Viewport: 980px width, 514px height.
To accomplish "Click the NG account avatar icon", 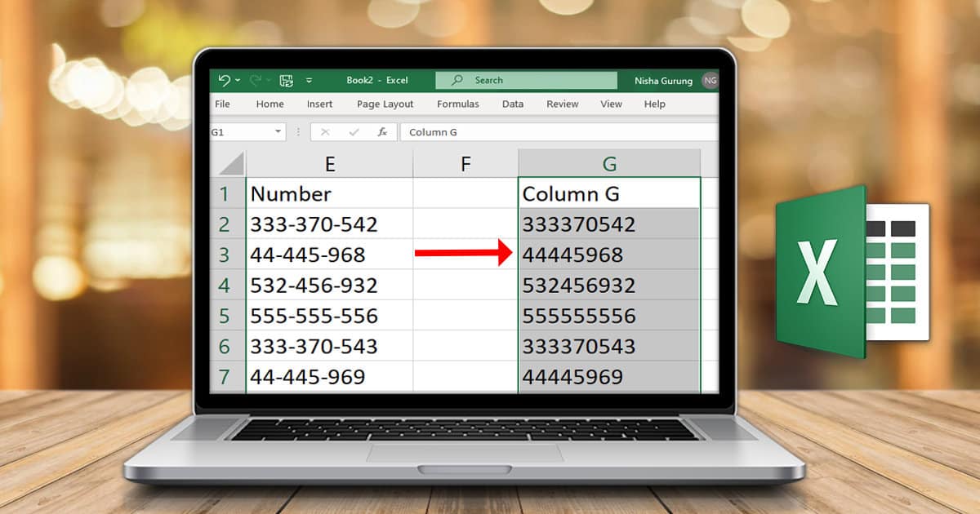I will (709, 81).
